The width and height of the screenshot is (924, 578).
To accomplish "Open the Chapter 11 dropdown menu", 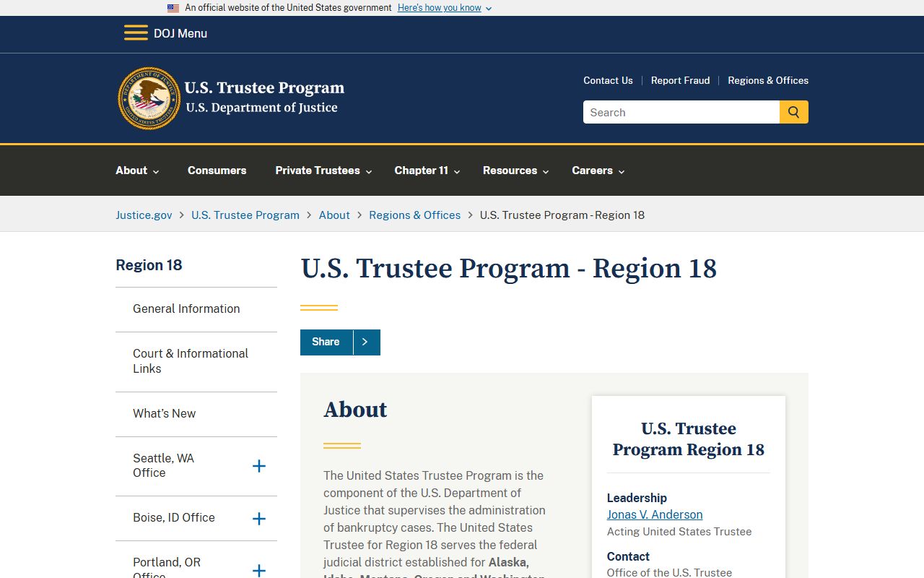I will pyautogui.click(x=427, y=171).
